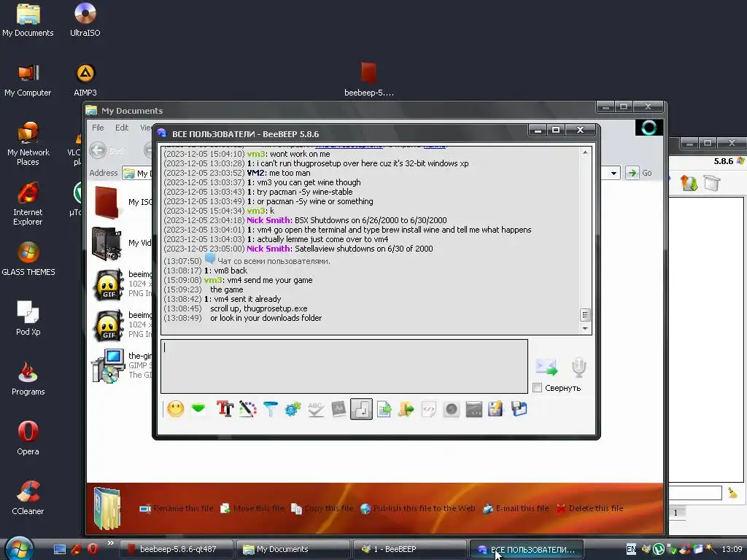This screenshot has width=747, height=560.
Task: Select GLASS THEMES desktop icon
Action: tap(28, 259)
